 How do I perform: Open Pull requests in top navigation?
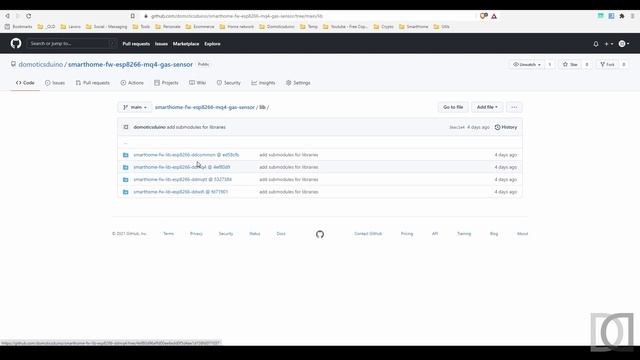pyautogui.click(x=136, y=44)
